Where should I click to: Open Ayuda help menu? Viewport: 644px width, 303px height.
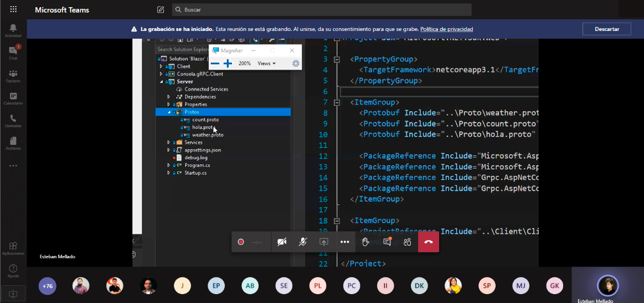[x=13, y=271]
